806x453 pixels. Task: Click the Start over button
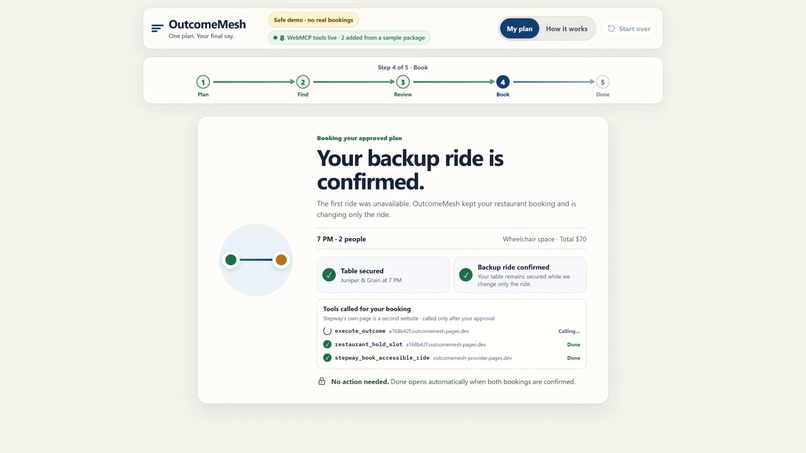click(629, 29)
